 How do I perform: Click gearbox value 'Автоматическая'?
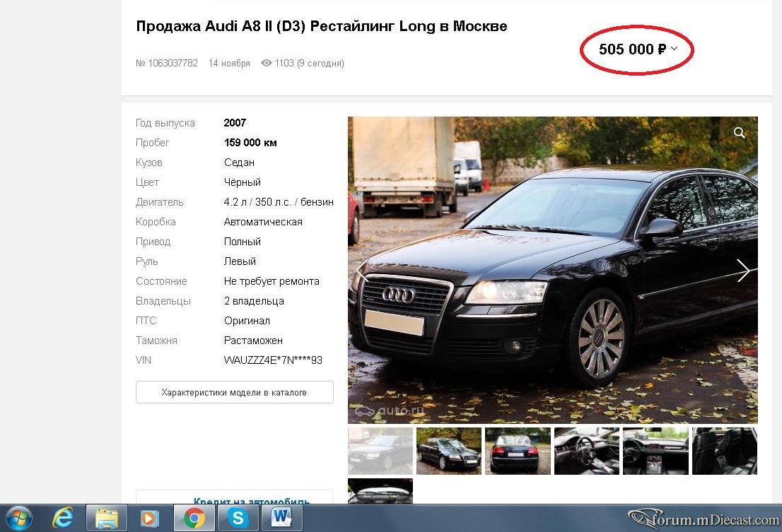263,222
